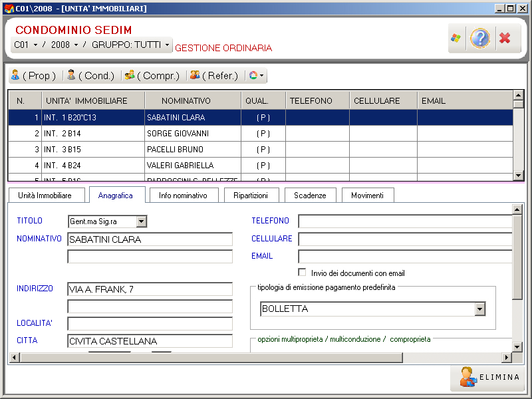The height and width of the screenshot is (399, 532).
Task: Select the row for PACELLI BRUNO
Action: pyautogui.click(x=261, y=149)
